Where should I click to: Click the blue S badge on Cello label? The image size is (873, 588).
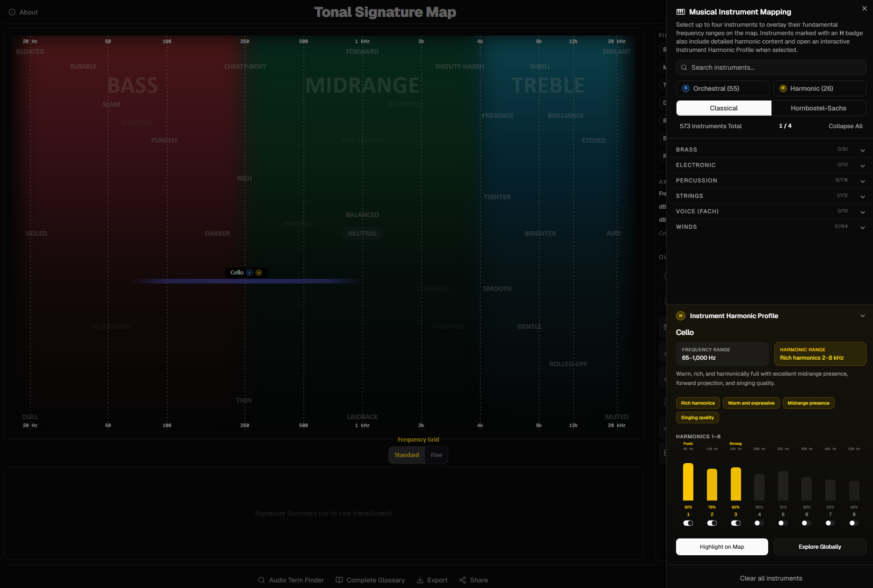point(249,273)
